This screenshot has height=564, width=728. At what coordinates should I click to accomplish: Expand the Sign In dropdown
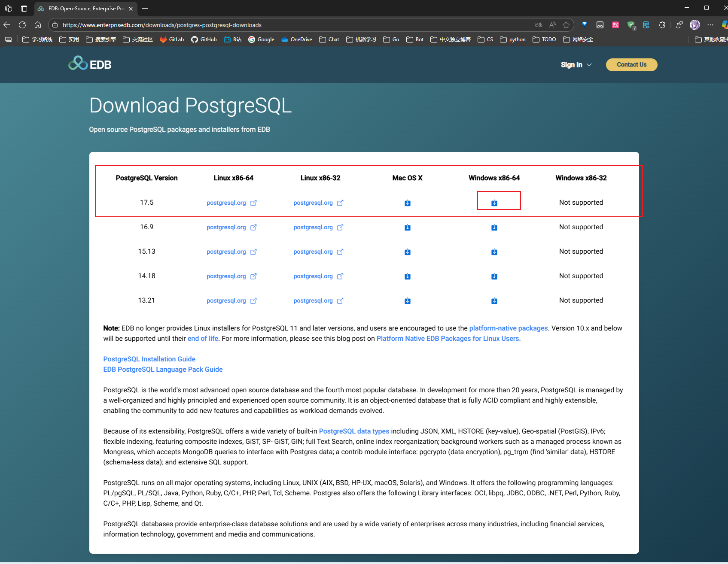576,65
